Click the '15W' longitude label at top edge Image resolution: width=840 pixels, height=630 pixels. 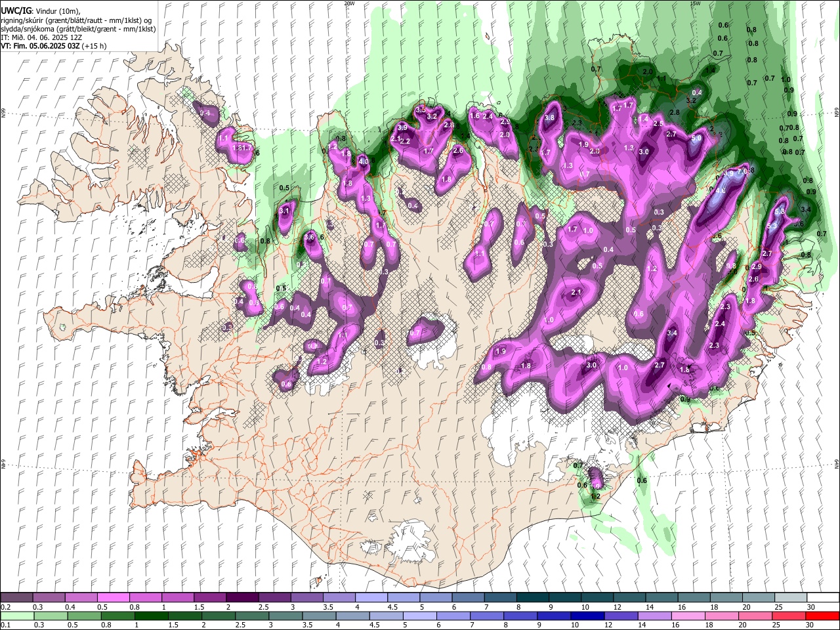tap(695, 3)
